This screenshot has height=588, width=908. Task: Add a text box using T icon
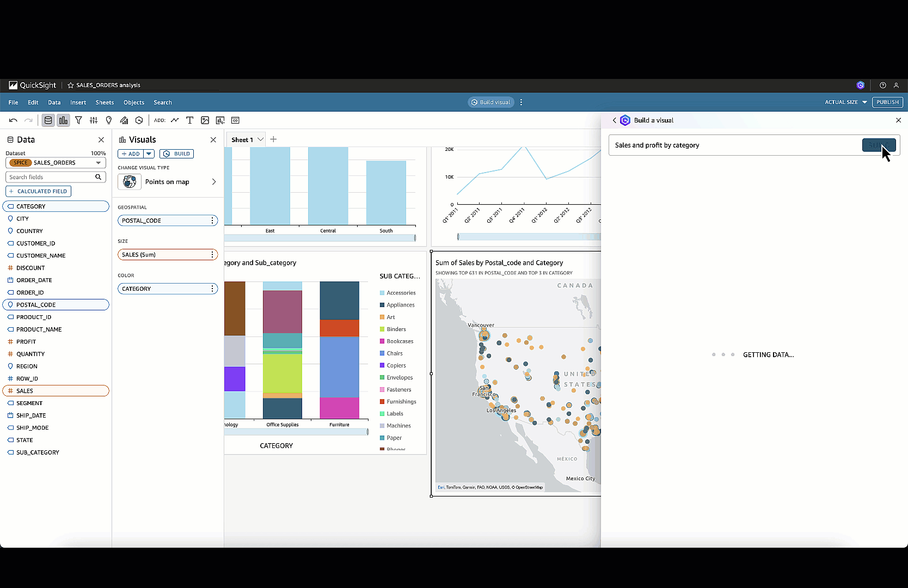[189, 120]
